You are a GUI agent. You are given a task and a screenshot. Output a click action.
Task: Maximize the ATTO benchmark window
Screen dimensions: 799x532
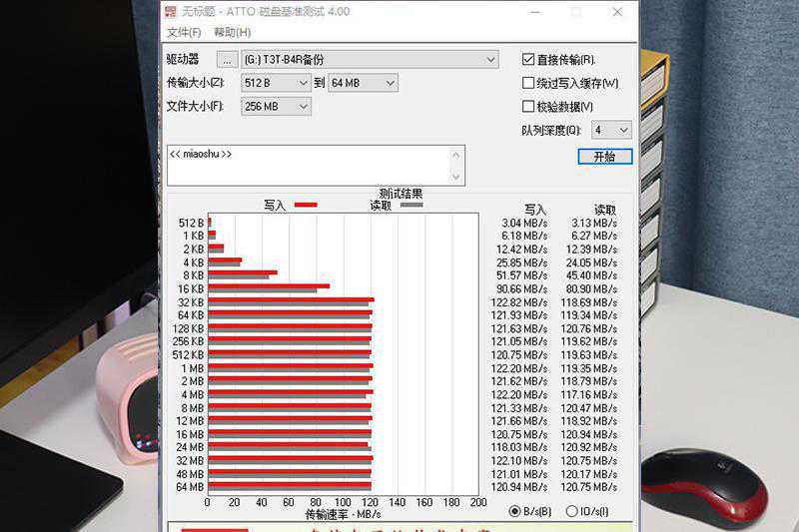tap(576, 12)
